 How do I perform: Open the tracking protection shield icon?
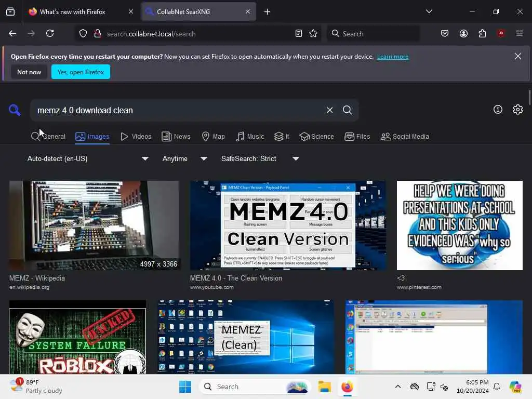[83, 33]
